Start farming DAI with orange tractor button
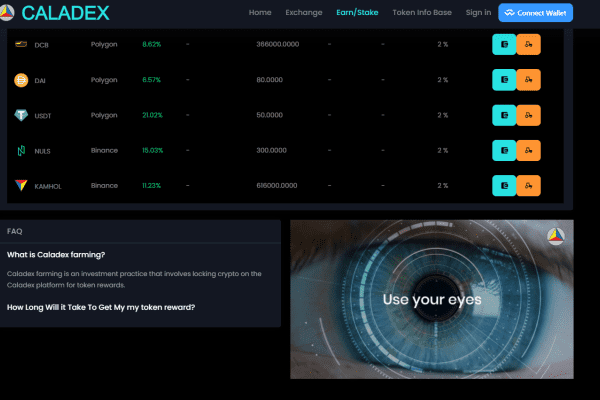Screen dimensions: 600x400 pyautogui.click(x=528, y=80)
